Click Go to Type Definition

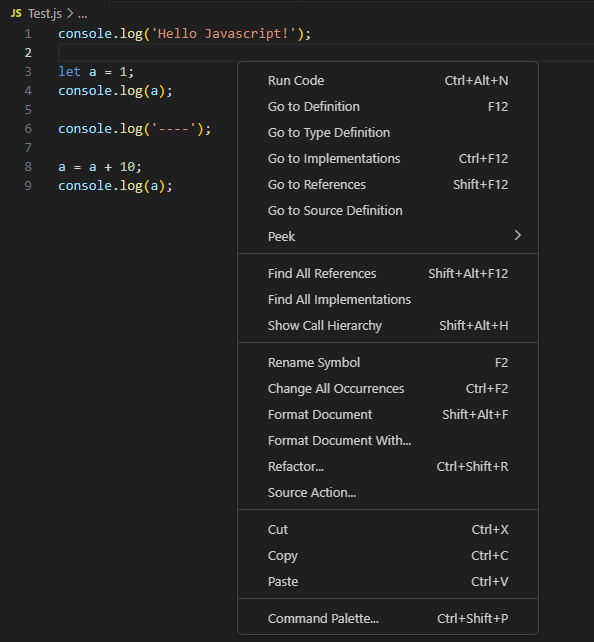click(388, 133)
